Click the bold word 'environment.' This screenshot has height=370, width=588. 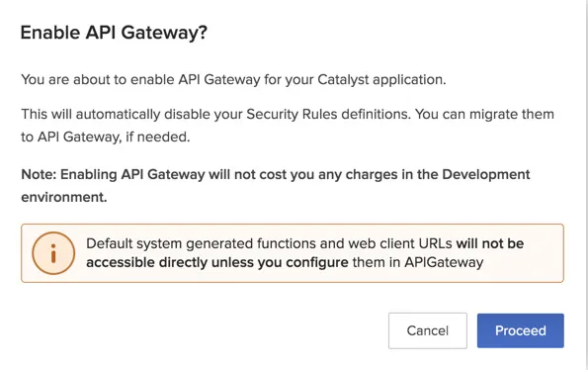(x=64, y=197)
